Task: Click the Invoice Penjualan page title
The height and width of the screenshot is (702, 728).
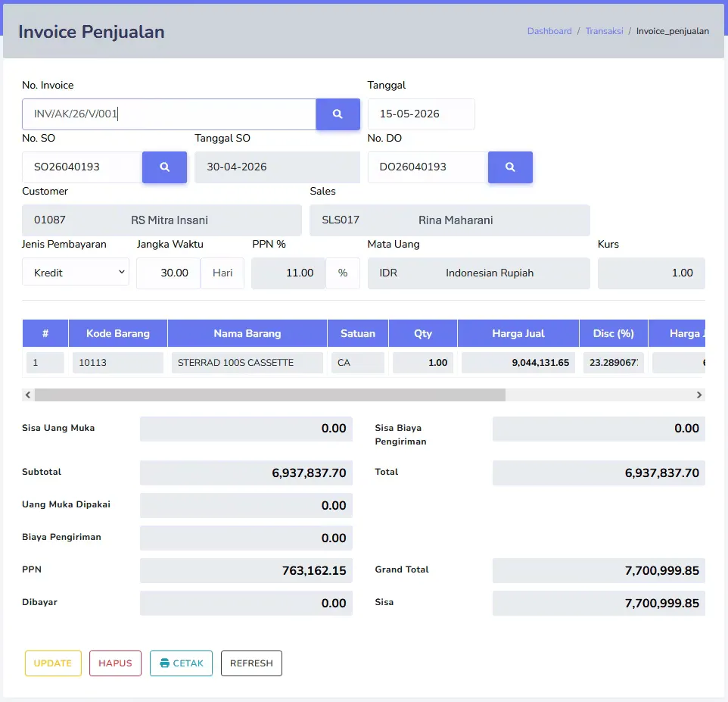Action: [x=92, y=32]
